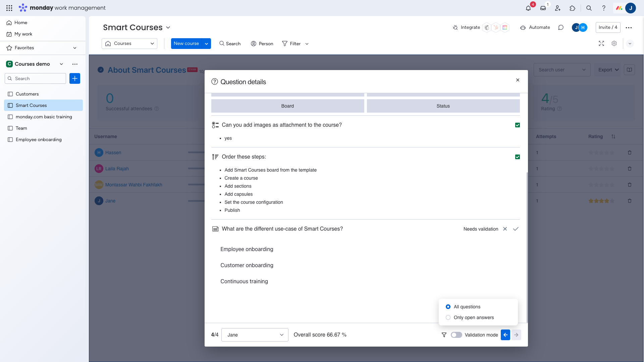Screen dimensions: 644x362
Task: Open the board discussion bubble icon
Action: click(x=561, y=27)
